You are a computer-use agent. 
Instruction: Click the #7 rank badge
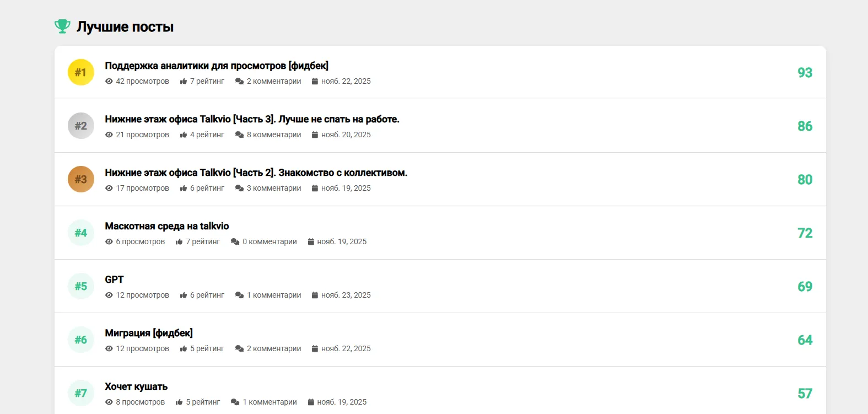[81, 393]
